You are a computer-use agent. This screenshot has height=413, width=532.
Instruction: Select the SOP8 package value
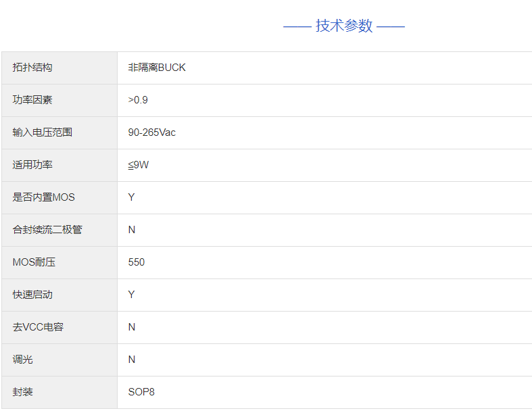tap(141, 392)
